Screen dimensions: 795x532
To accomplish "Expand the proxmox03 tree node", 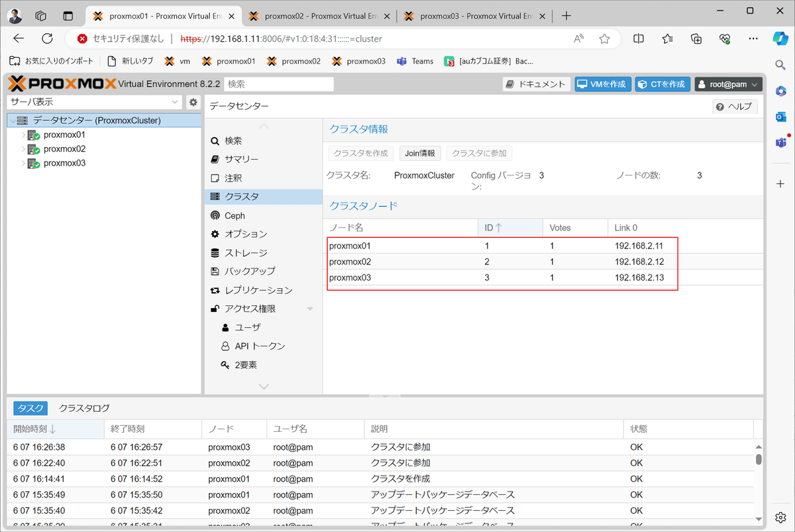I will coord(23,164).
